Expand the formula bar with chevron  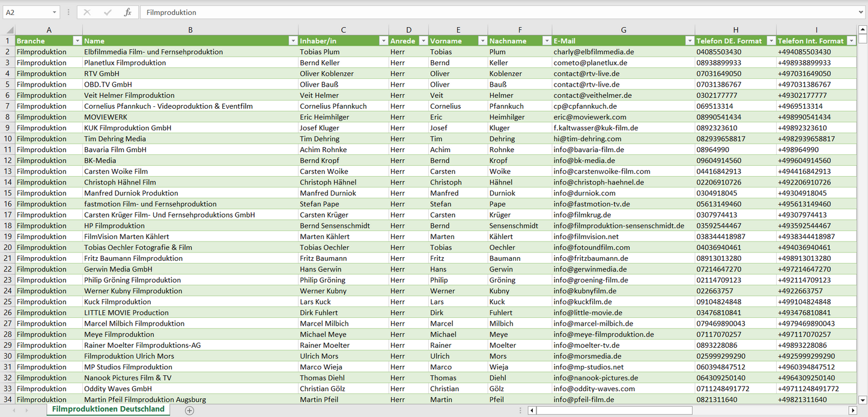tap(861, 12)
